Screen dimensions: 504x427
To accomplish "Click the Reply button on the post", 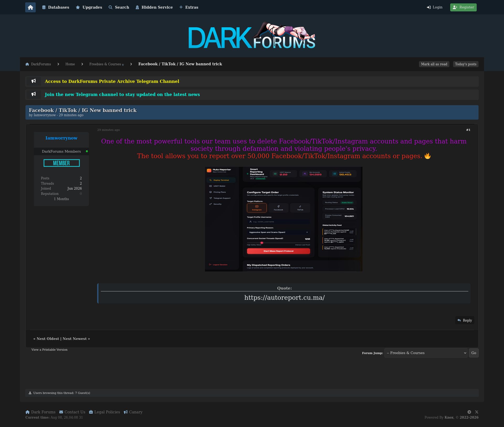I will (x=465, y=320).
